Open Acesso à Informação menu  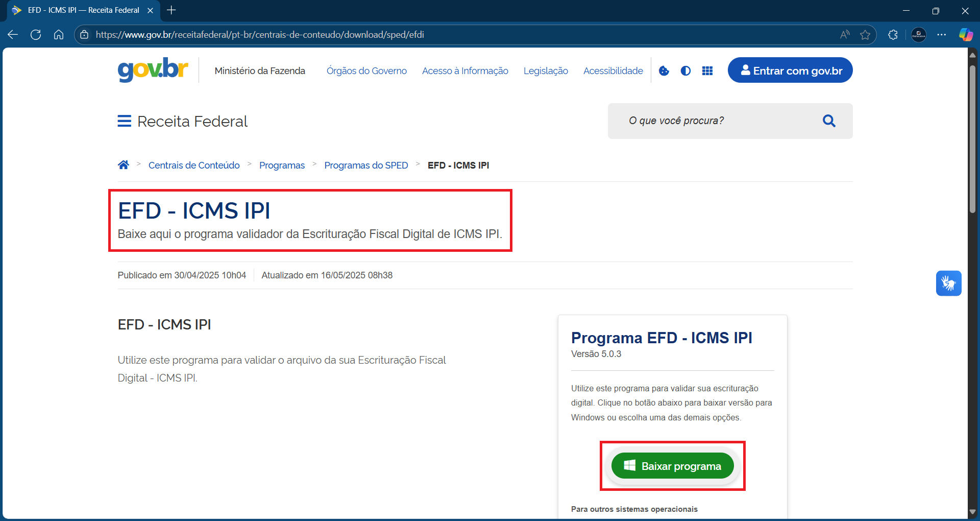pyautogui.click(x=465, y=71)
